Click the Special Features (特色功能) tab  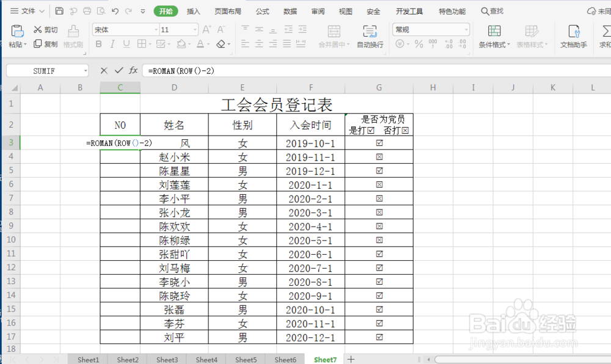(452, 11)
